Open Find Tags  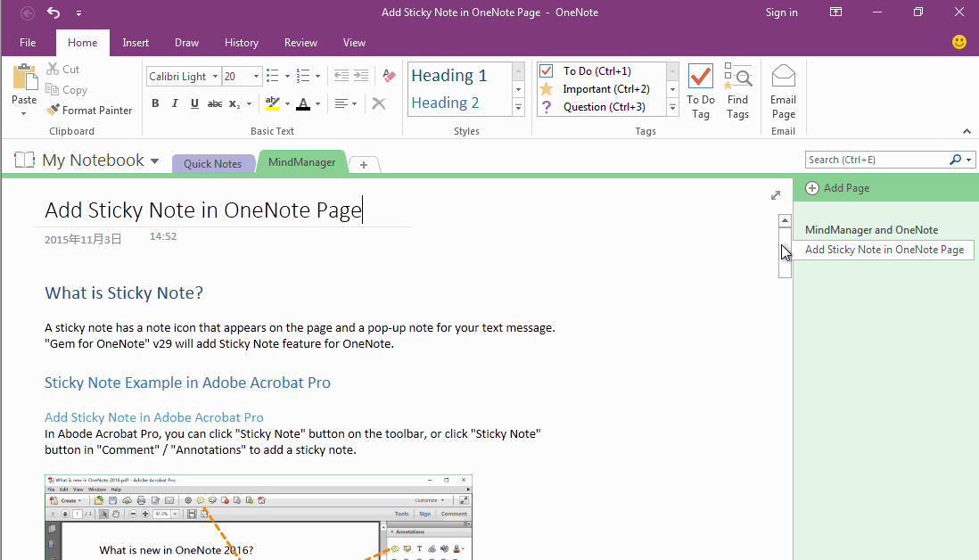pyautogui.click(x=738, y=89)
